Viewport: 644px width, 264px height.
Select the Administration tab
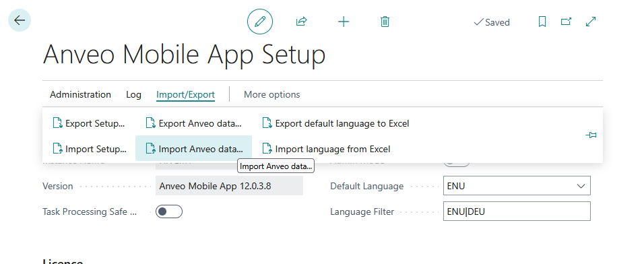click(x=81, y=94)
